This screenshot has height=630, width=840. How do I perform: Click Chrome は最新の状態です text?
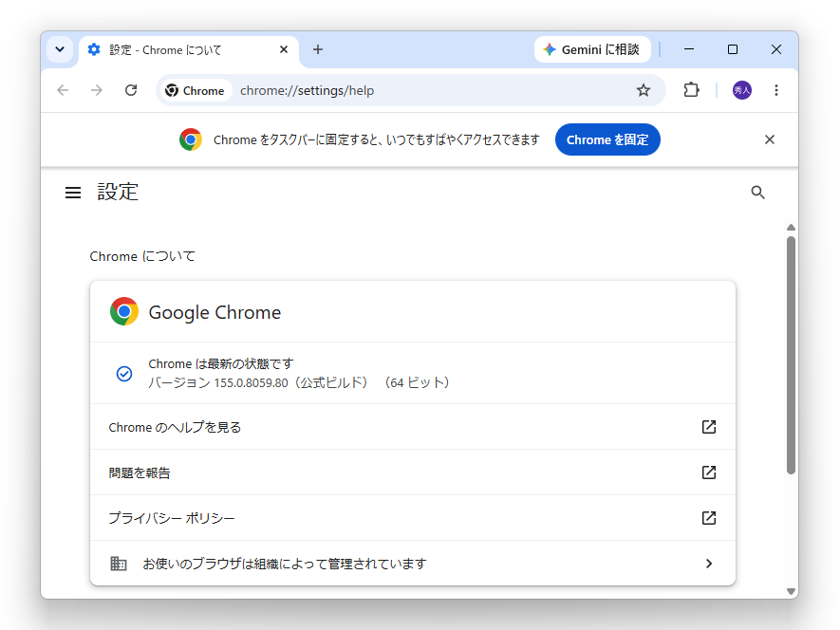(221, 363)
